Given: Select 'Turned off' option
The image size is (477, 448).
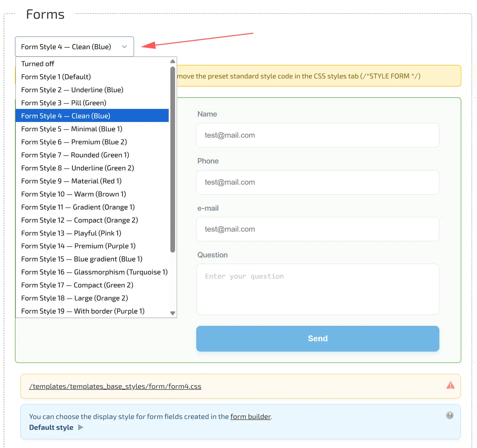Looking at the screenshot, I should (x=92, y=64).
